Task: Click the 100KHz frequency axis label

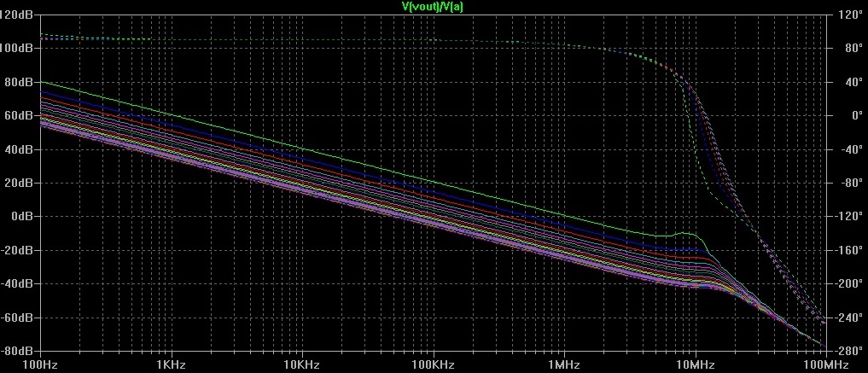Action: point(434,365)
